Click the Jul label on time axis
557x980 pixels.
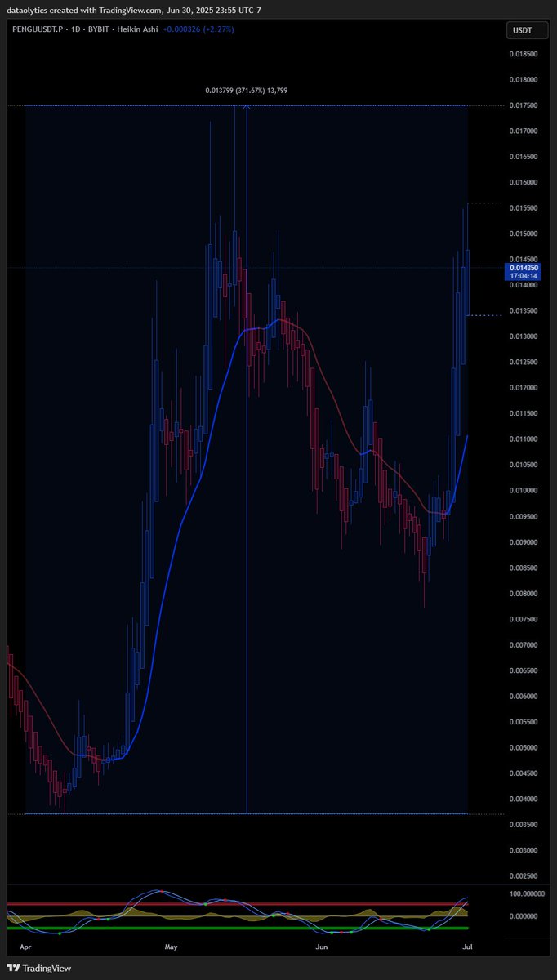click(466, 947)
